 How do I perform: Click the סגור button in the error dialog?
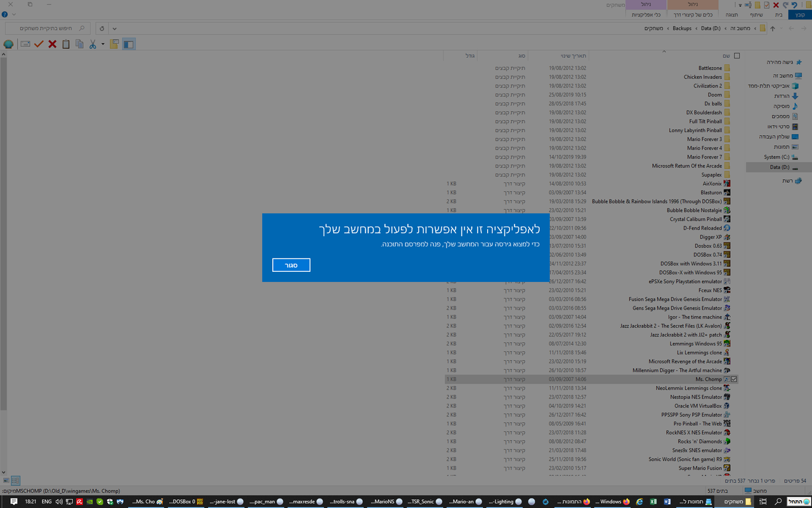tap(291, 265)
